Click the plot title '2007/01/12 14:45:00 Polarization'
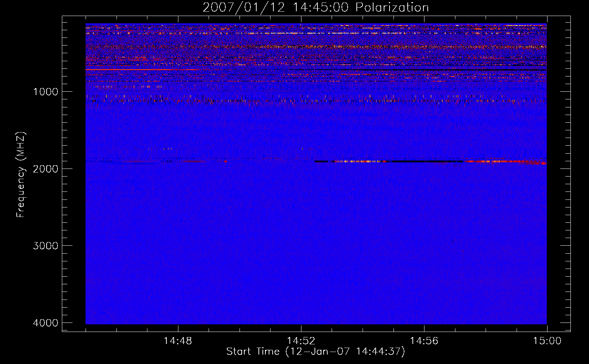 316,8
